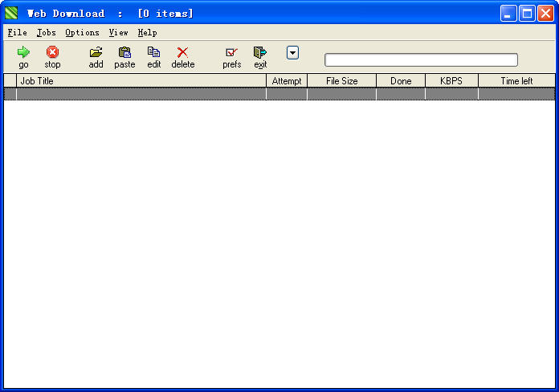Sort by the Job Title column header
This screenshot has height=392, width=559.
pyautogui.click(x=141, y=81)
